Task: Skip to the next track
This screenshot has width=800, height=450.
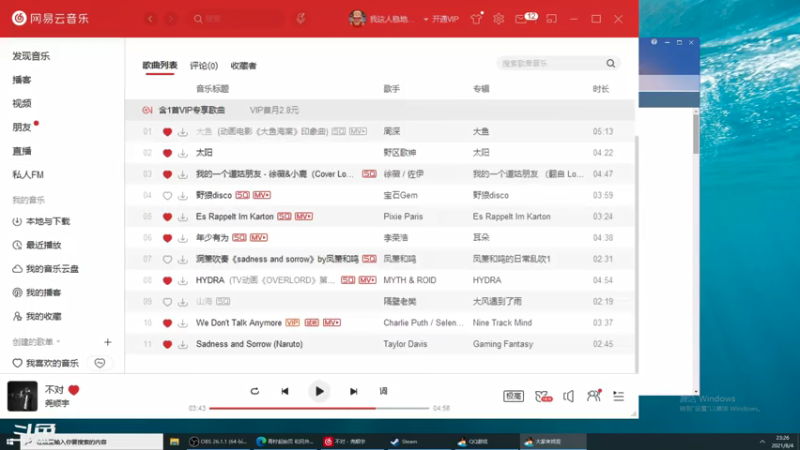Action: [x=354, y=391]
